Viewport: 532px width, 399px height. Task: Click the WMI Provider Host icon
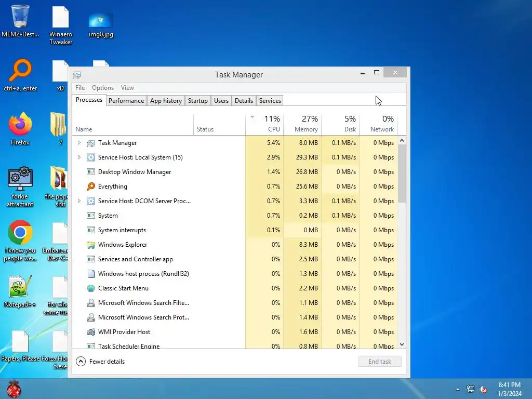[90, 332]
